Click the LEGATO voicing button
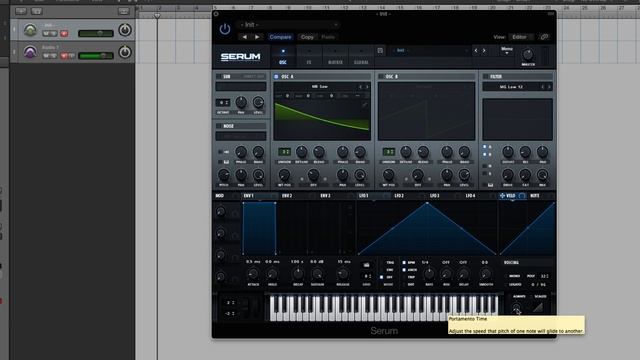 click(515, 284)
